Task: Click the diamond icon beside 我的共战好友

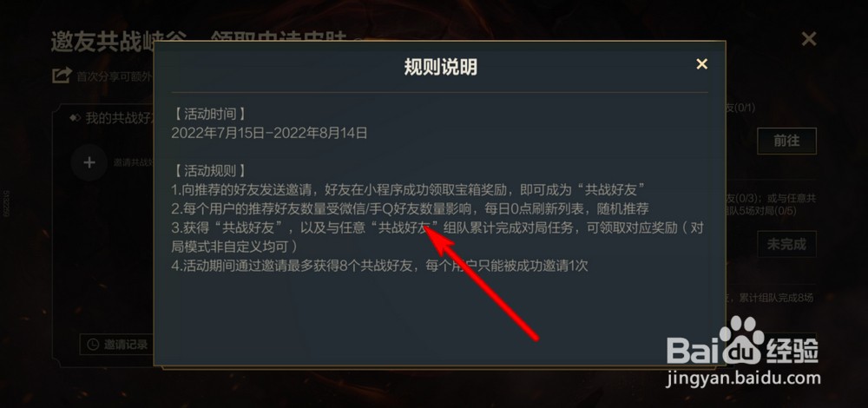Action: click(76, 118)
